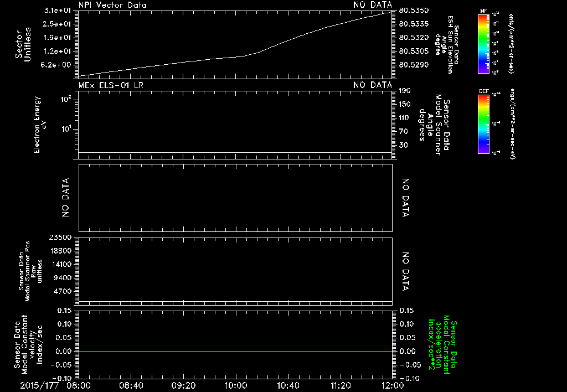
Task: Click the '12:00' time tick label
Action: tap(393, 385)
